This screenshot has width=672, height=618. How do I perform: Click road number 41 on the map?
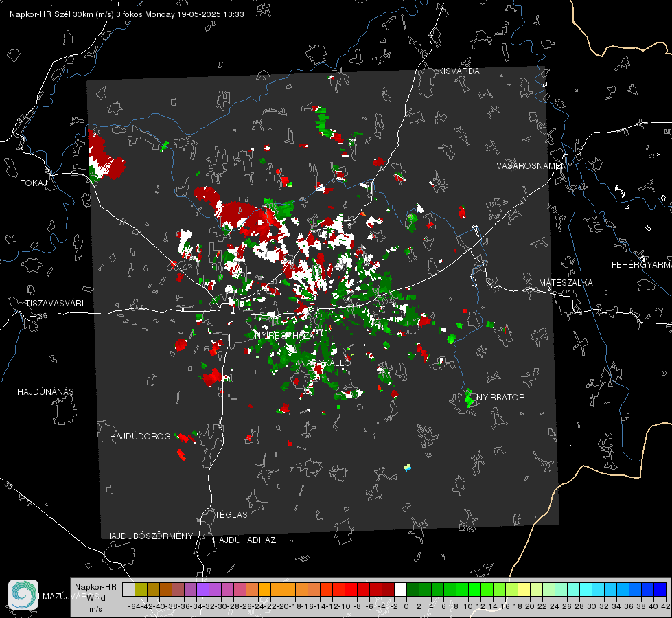point(523,201)
